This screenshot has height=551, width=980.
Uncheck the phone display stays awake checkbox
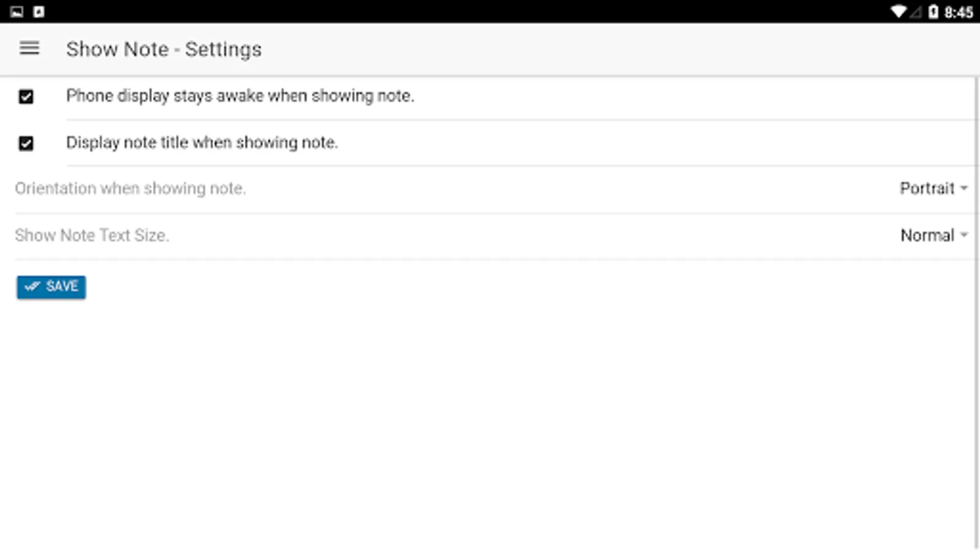point(26,97)
